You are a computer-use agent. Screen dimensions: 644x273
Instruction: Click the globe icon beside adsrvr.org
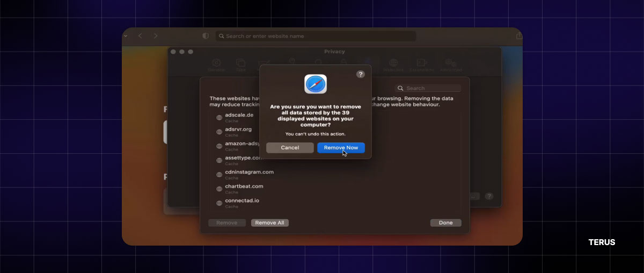[x=219, y=132]
